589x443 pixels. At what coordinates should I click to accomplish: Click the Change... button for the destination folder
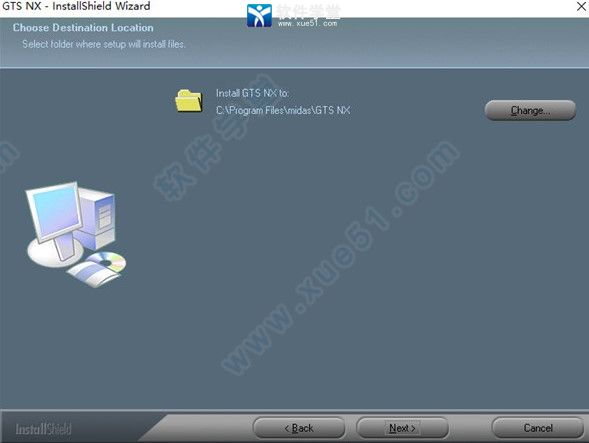pyautogui.click(x=530, y=110)
